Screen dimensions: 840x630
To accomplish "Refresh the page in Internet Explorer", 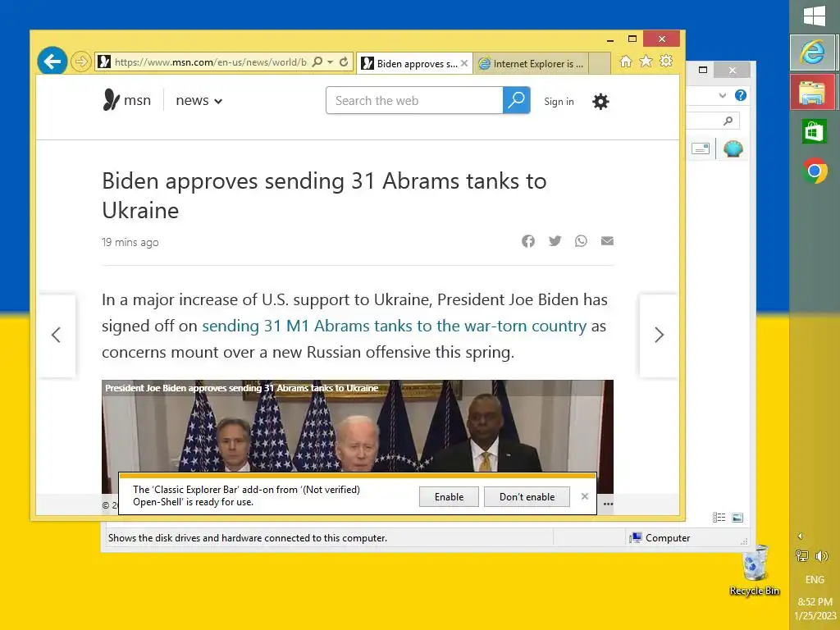I will coord(344,62).
